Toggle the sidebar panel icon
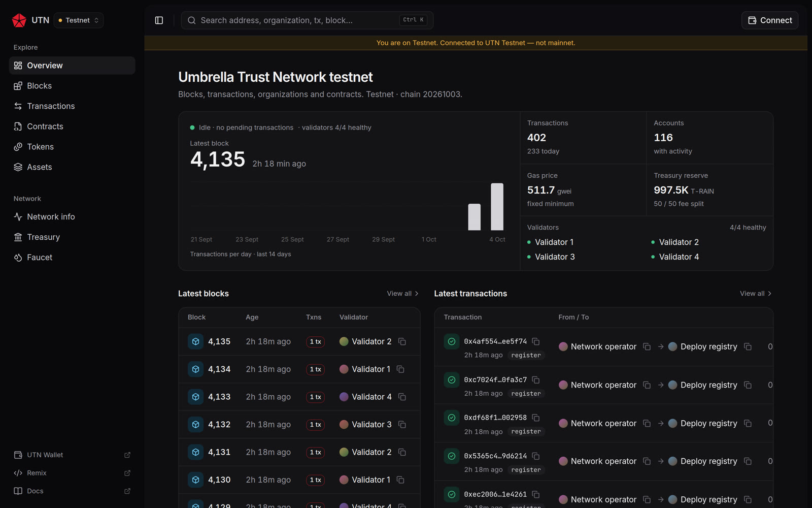812x508 pixels. [x=159, y=20]
